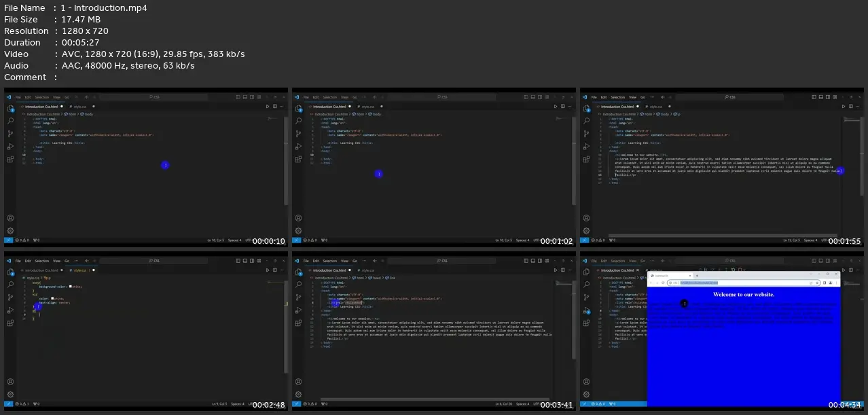Click Manage gear icon in the 00:01:02 thumbnail
The width and height of the screenshot is (868, 415).
click(x=298, y=230)
